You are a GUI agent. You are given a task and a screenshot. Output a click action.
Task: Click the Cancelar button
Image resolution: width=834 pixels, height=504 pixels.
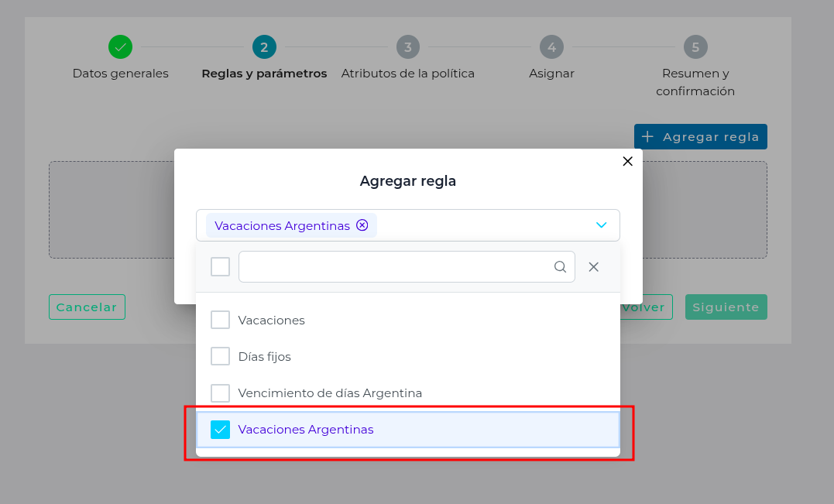(x=87, y=307)
